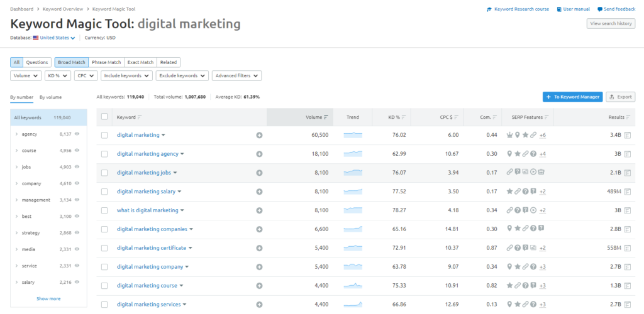The width and height of the screenshot is (644, 314).
Task: Add 'digital marketing jobs' with plus icon
Action: pos(259,173)
